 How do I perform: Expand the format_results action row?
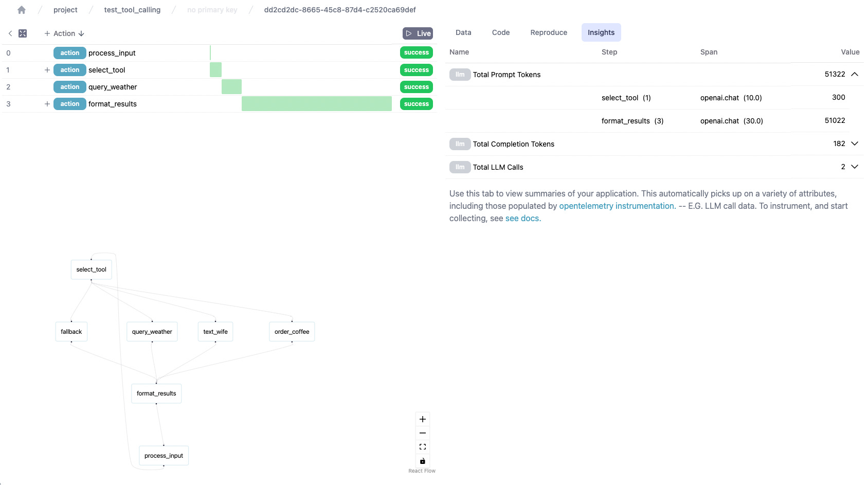coord(47,103)
